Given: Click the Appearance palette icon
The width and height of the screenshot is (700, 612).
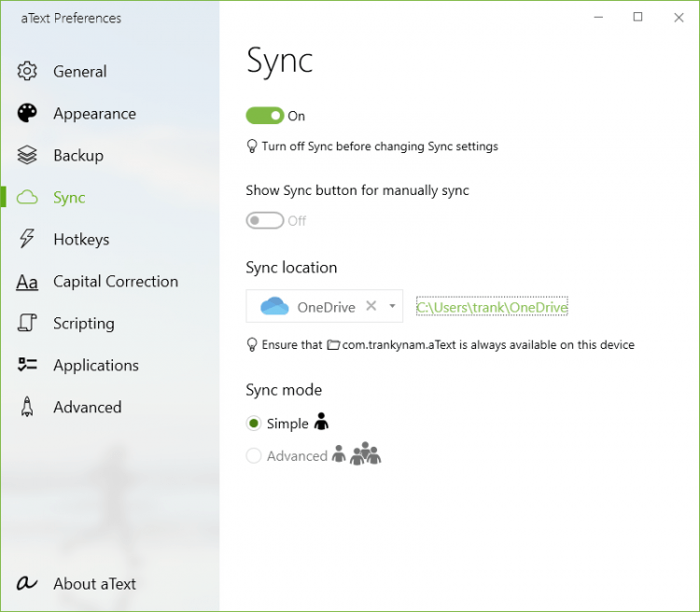Looking at the screenshot, I should click(27, 114).
